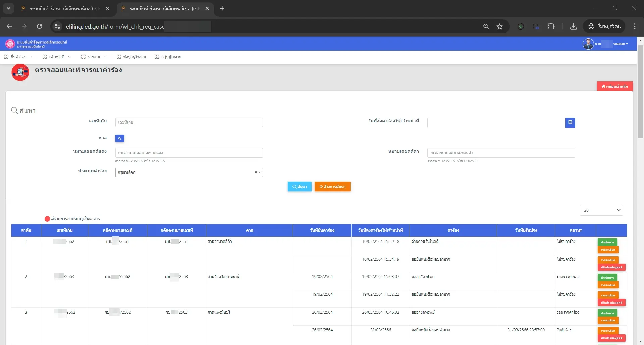644x345 pixels.
Task: Click the media control extension icon
Action: [536, 26]
